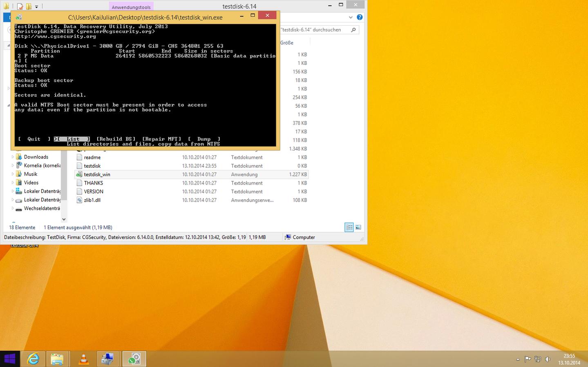This screenshot has width=588, height=367.
Task: Switch to the TestDisk taskbar button
Action: pyautogui.click(x=134, y=359)
